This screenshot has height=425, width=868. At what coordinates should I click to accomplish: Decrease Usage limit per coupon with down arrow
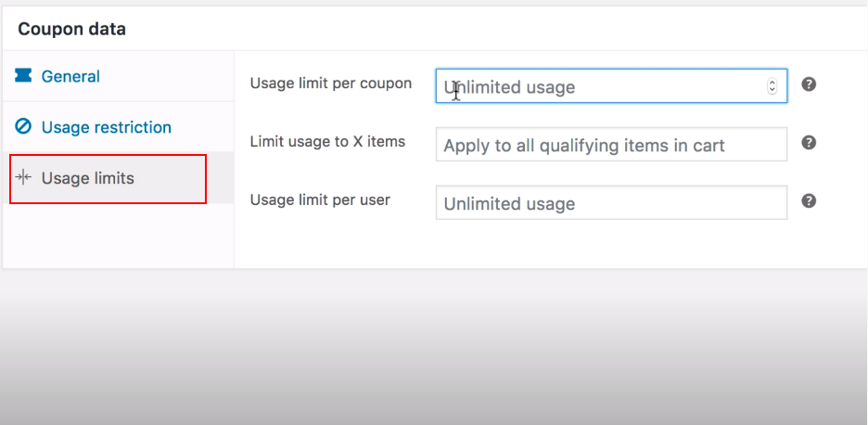coord(772,90)
